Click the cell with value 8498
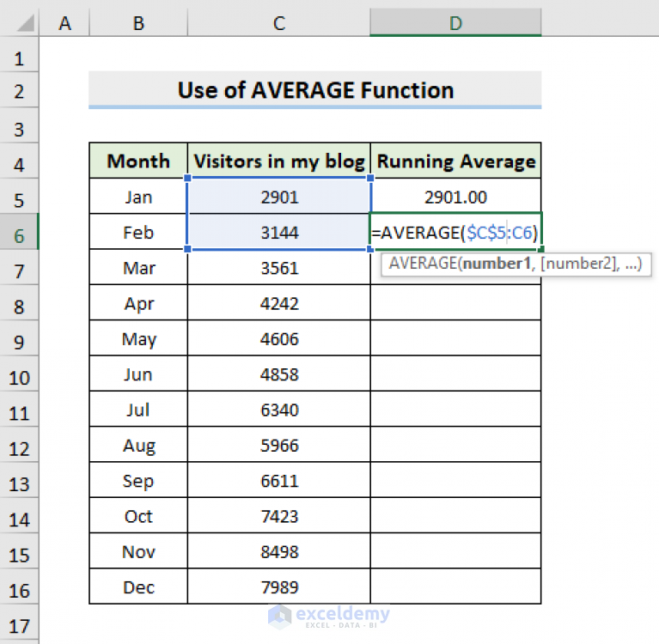Screen dimensions: 659x644 pos(278,551)
